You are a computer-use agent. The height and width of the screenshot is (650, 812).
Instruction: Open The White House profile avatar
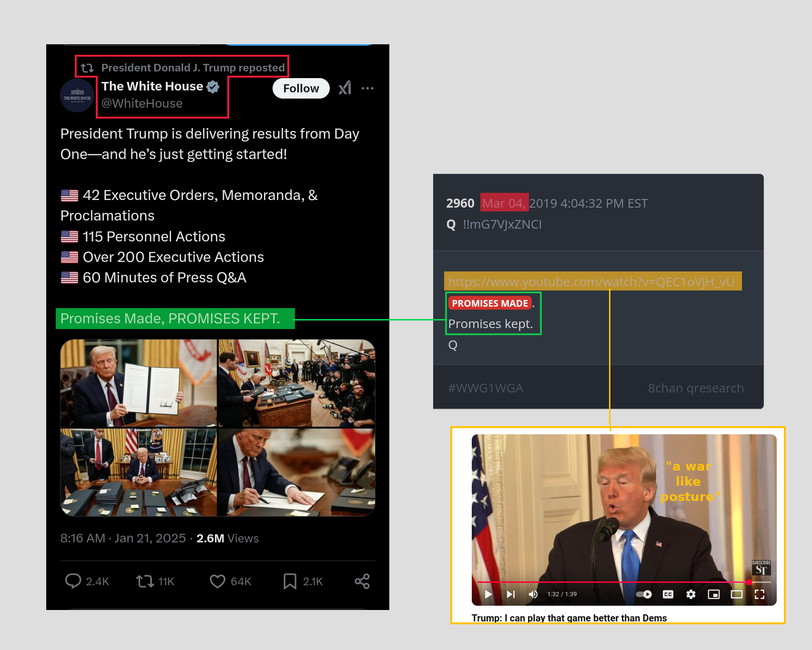pyautogui.click(x=77, y=95)
